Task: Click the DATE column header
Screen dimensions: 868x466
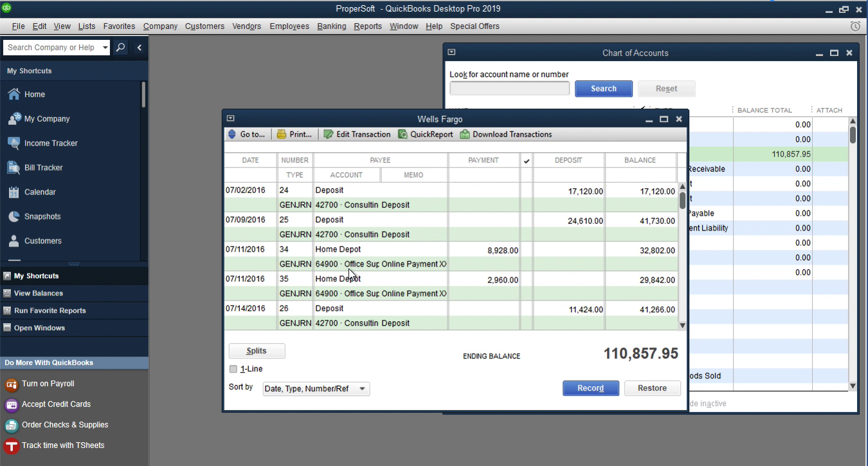Action: pyautogui.click(x=250, y=160)
